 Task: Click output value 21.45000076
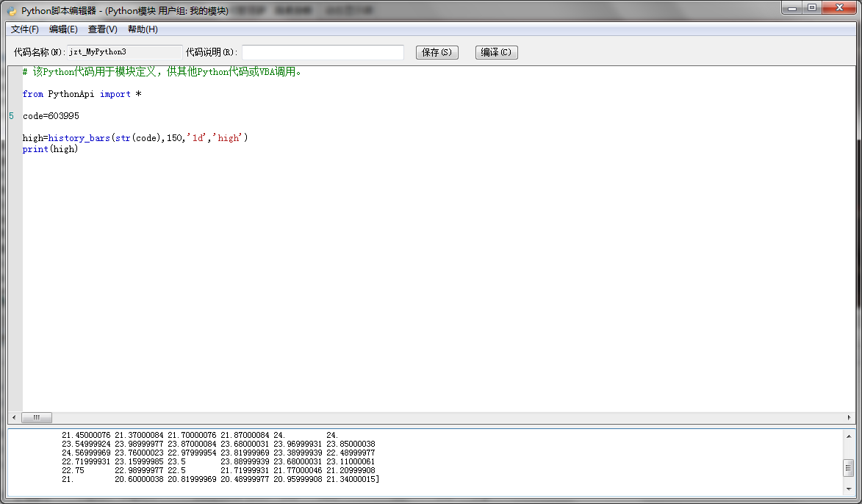click(x=86, y=435)
